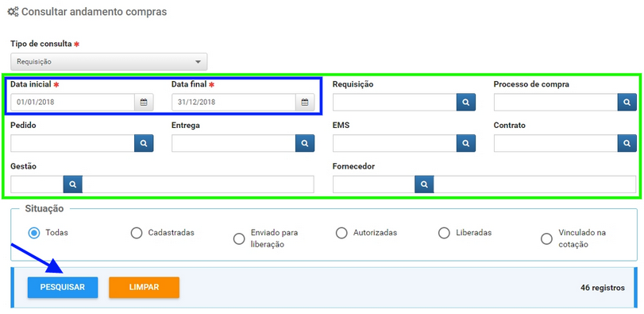The width and height of the screenshot is (644, 314).
Task: Click the Situação group label
Action: (44, 208)
